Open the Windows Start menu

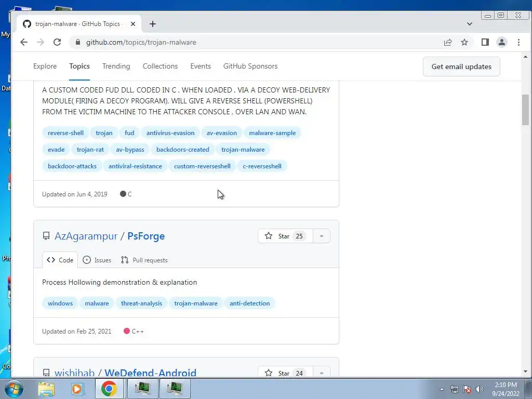[14, 389]
